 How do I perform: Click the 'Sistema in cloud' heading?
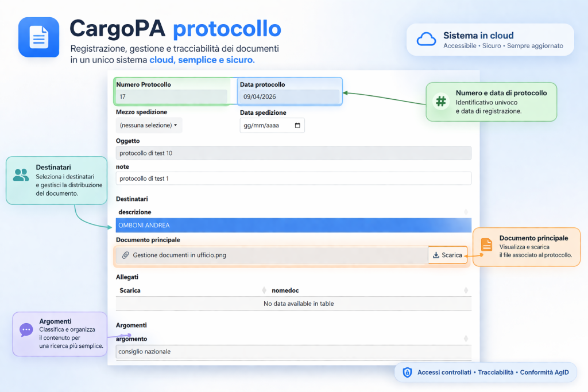478,36
